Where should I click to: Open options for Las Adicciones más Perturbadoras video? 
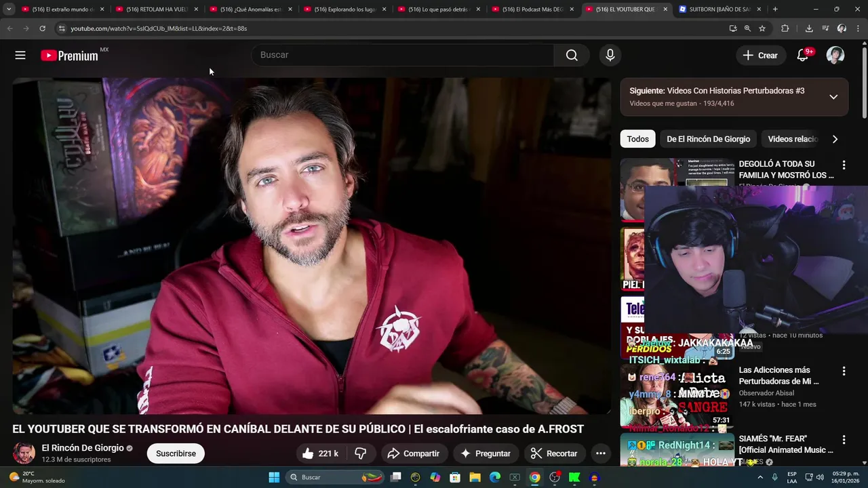[844, 371]
